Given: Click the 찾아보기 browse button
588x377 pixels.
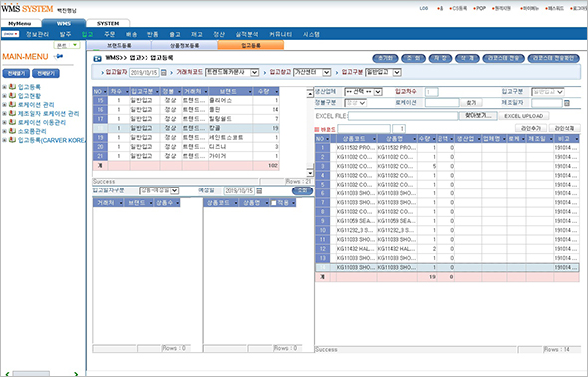Looking at the screenshot, I should point(478,116).
